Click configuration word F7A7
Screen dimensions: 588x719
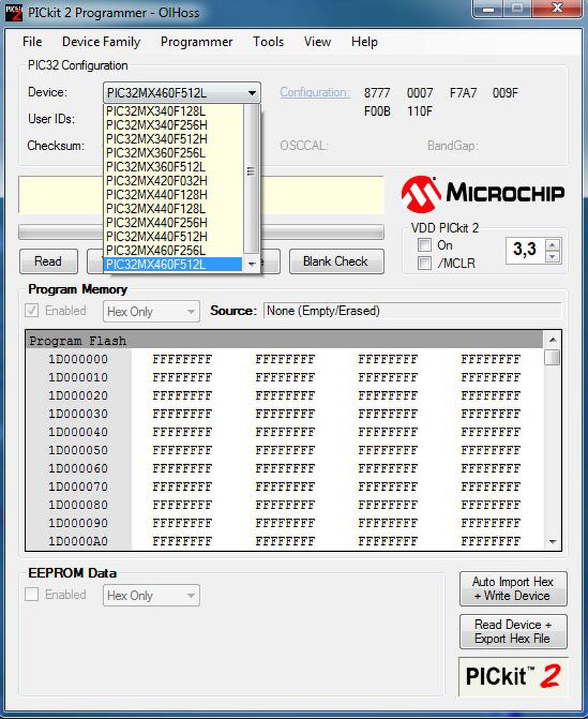pos(463,93)
